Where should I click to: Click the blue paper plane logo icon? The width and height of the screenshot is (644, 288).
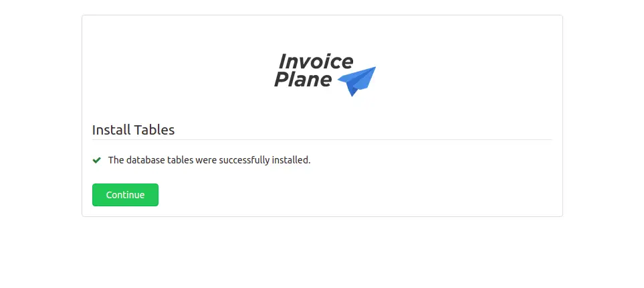click(x=356, y=81)
